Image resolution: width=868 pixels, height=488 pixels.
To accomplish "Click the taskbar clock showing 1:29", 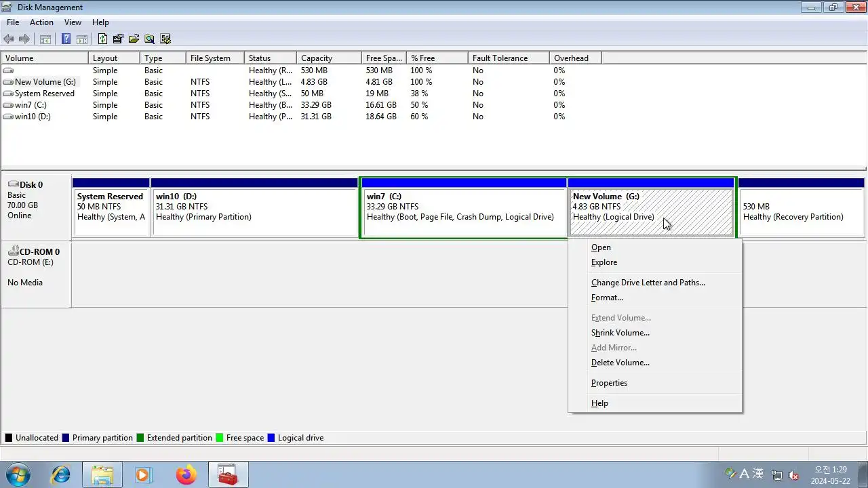I will point(831,470).
